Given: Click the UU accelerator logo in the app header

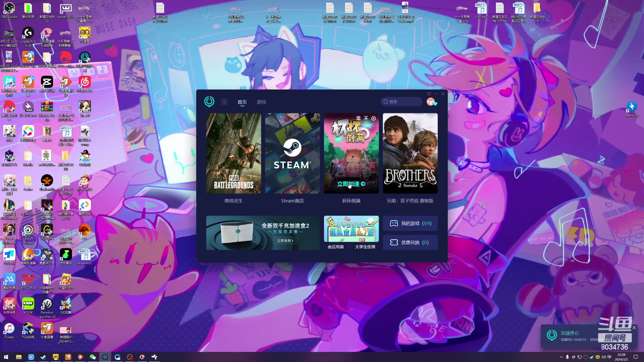Looking at the screenshot, I should pyautogui.click(x=209, y=102).
